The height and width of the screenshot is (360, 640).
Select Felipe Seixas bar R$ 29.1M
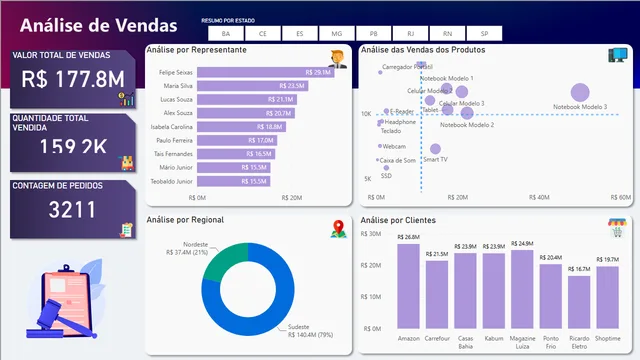(x=266, y=72)
